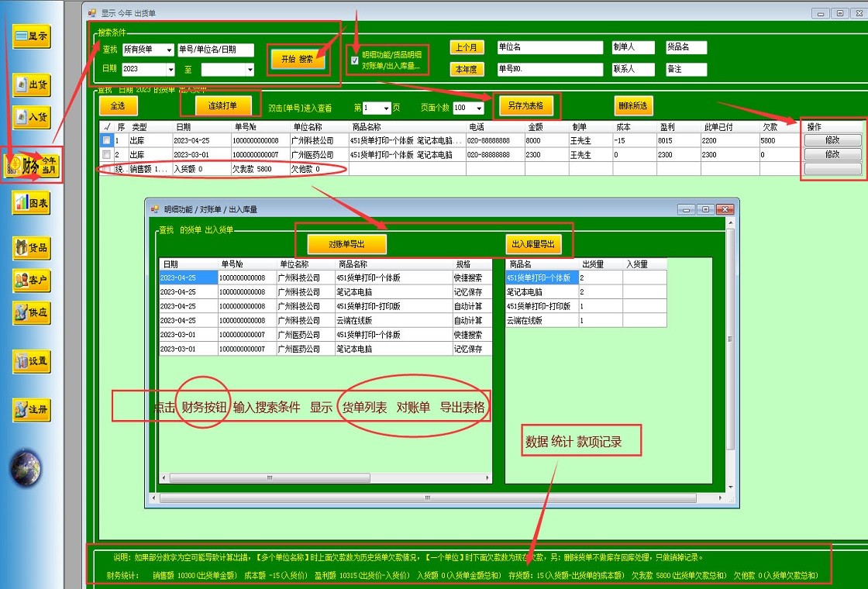Open the 图表 charts icon in sidebar
The image size is (868, 589).
tap(31, 203)
